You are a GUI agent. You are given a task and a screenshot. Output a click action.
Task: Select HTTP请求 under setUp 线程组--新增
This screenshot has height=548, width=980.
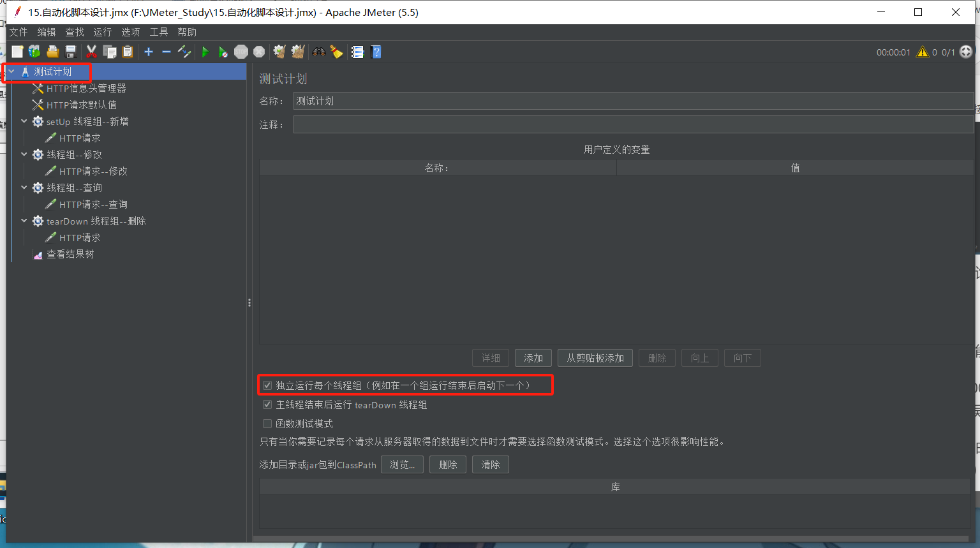coord(80,138)
